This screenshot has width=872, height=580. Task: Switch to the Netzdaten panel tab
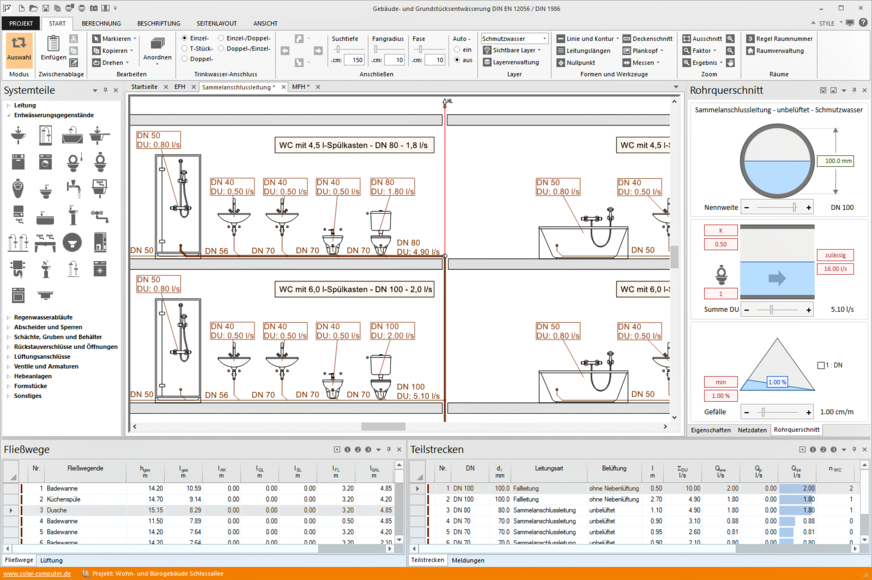(x=752, y=429)
